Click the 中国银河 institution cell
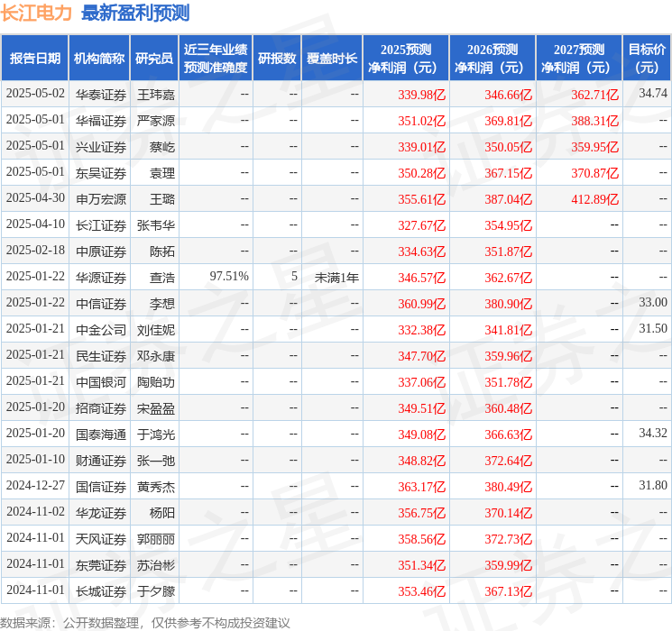The width and height of the screenshot is (672, 631). pos(101,382)
